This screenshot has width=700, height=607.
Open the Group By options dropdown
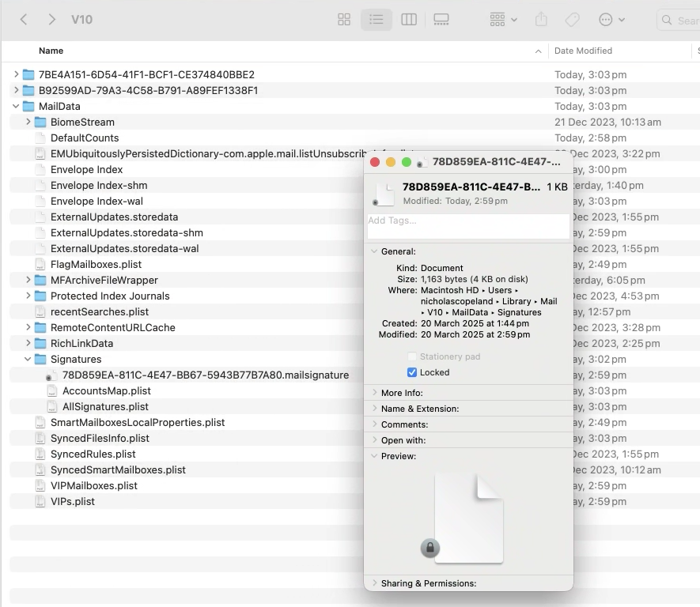pos(504,20)
